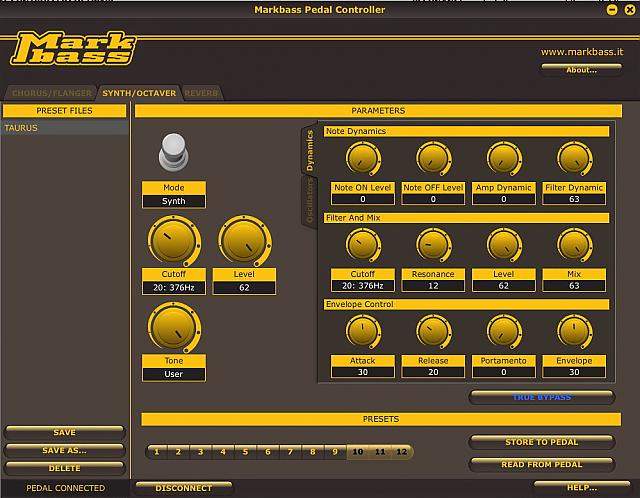Turn the Release knob
Image resolution: width=640 pixels, height=498 pixels.
point(433,331)
